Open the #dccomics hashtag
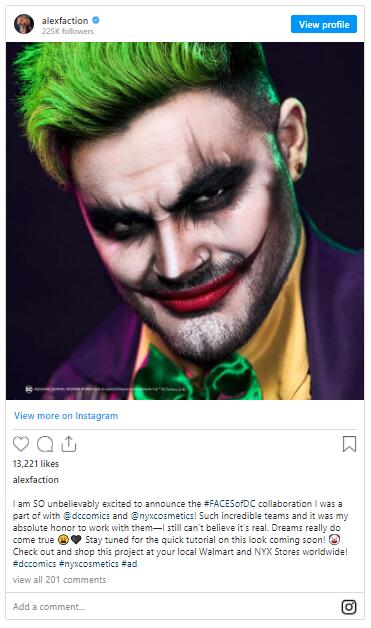The image size is (371, 628). (34, 564)
